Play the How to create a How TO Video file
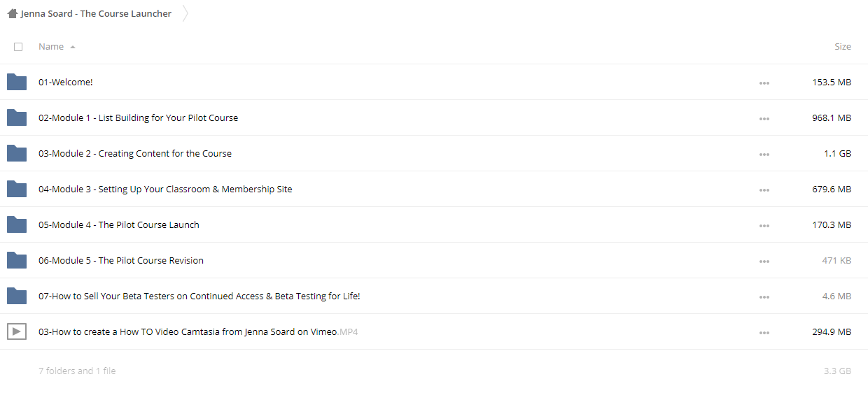This screenshot has width=868, height=393. pos(198,331)
